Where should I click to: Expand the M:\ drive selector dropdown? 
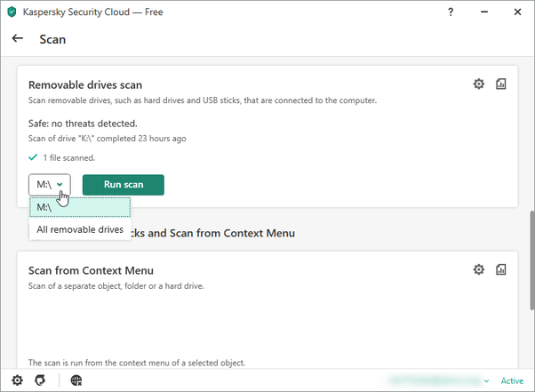(x=50, y=185)
